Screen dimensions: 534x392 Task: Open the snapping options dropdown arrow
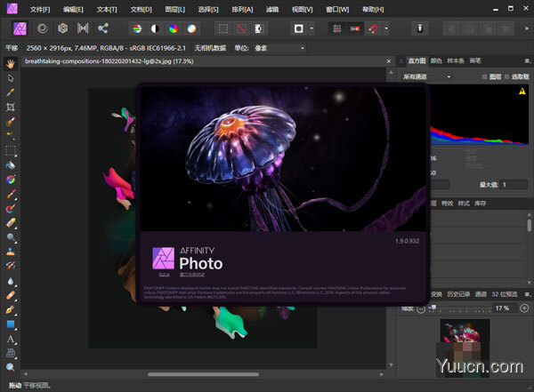coord(386,29)
